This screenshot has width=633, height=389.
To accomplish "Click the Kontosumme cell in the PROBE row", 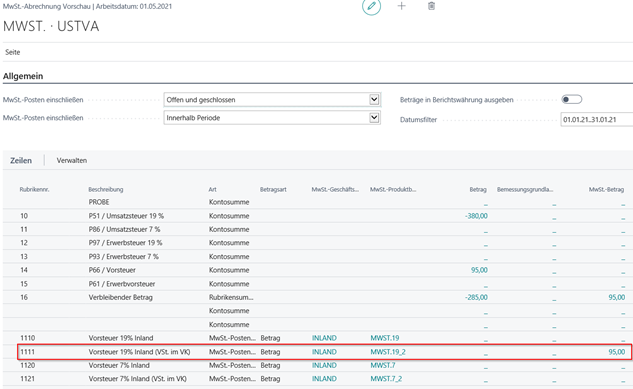I will coord(229,202).
